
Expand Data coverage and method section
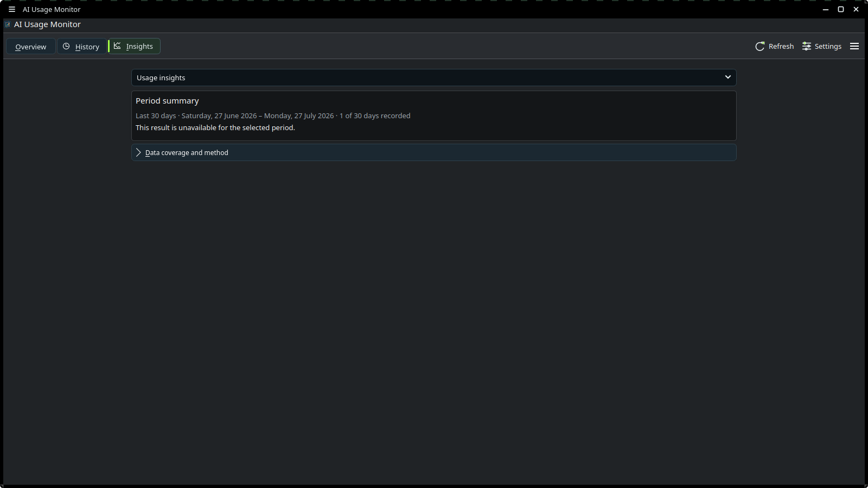tap(434, 152)
